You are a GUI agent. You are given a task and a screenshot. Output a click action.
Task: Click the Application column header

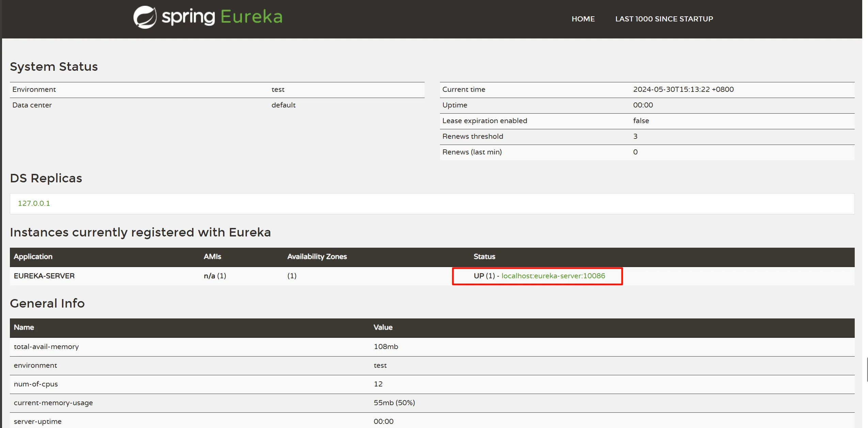coord(33,257)
